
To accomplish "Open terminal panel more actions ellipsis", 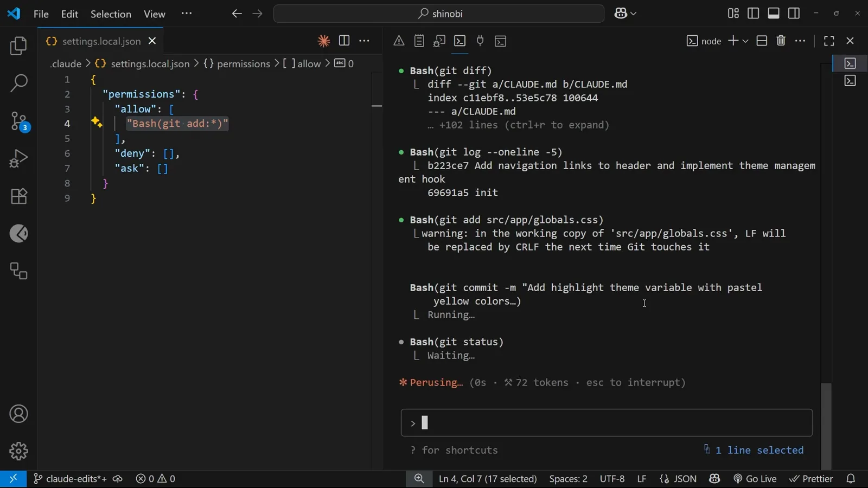I will (x=801, y=41).
